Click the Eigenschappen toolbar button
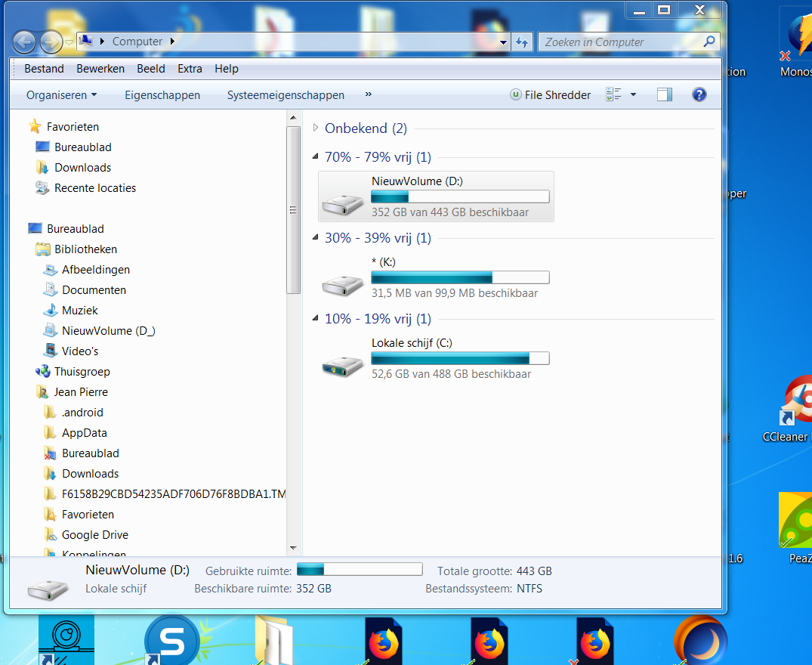 [162, 95]
